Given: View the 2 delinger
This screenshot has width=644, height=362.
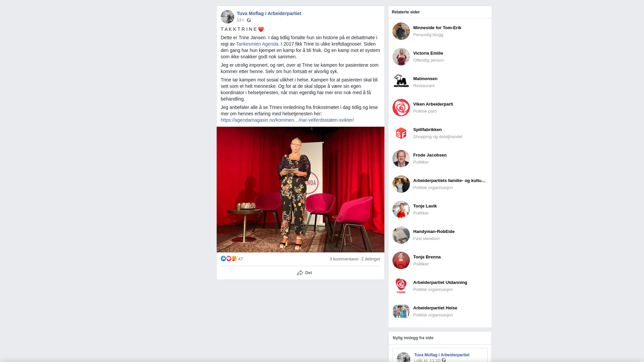Looking at the screenshot, I should pyautogui.click(x=371, y=259).
